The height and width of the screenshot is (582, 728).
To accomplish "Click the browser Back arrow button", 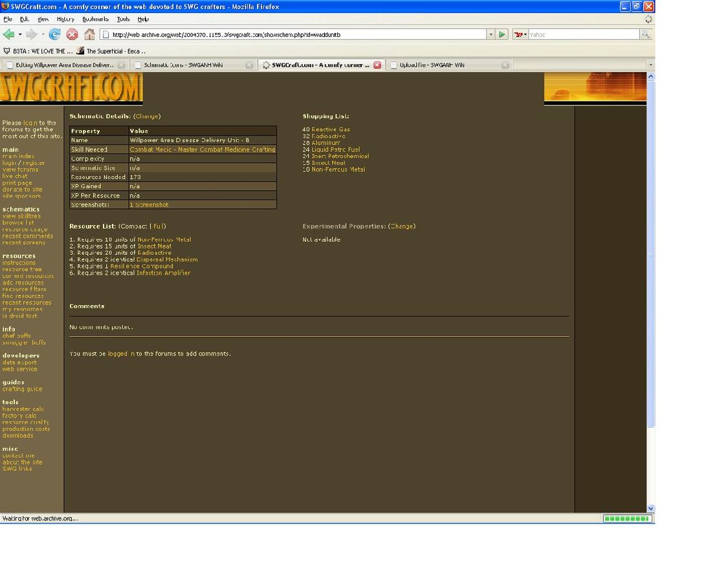I will tap(8, 34).
